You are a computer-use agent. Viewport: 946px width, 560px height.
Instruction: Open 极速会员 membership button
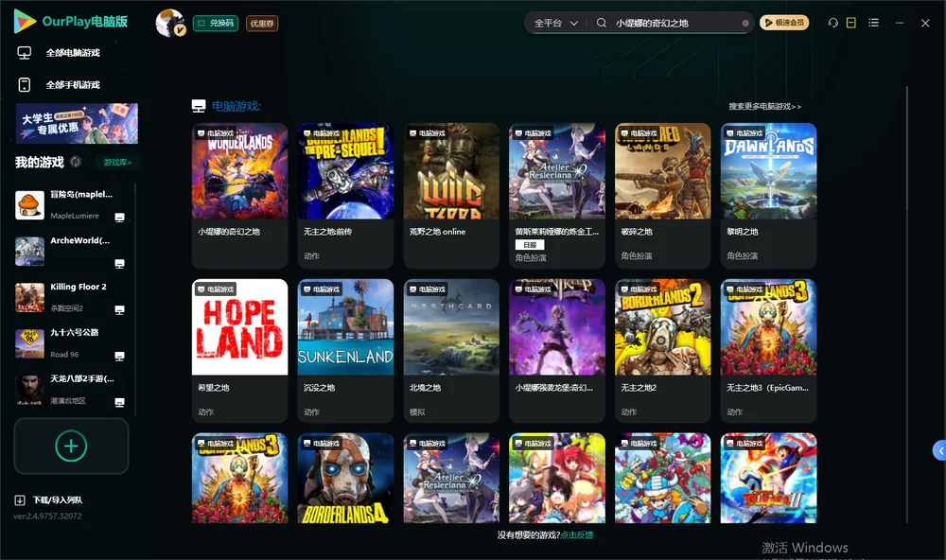click(784, 23)
